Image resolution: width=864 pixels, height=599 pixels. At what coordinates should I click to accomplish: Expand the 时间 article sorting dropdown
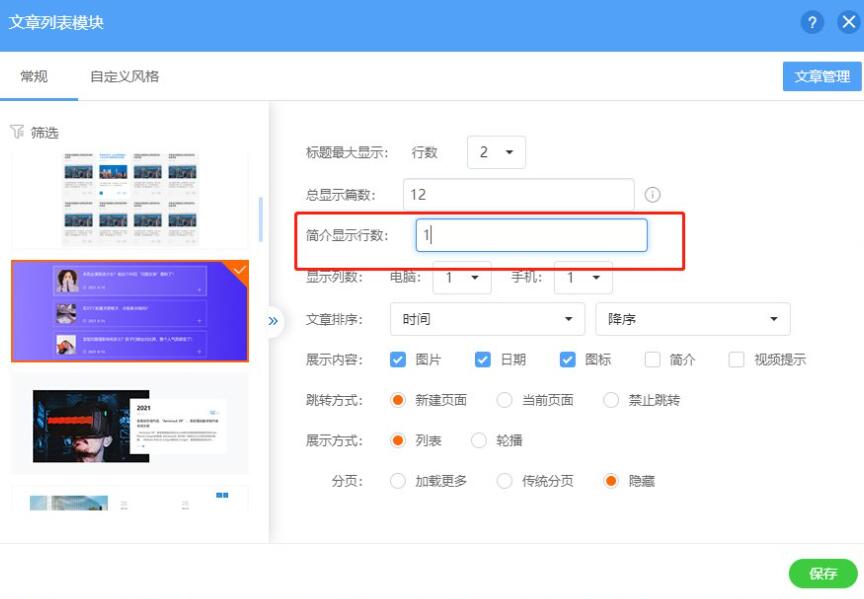487,319
